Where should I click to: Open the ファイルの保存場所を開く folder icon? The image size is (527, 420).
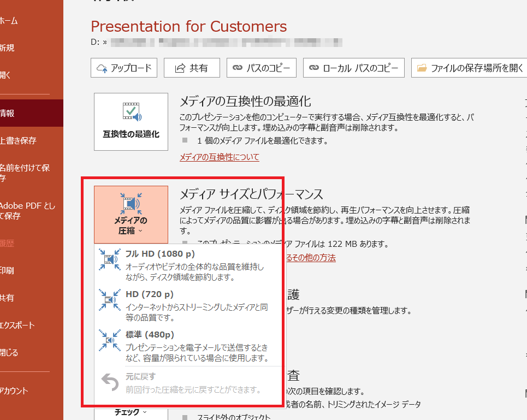[x=422, y=67]
